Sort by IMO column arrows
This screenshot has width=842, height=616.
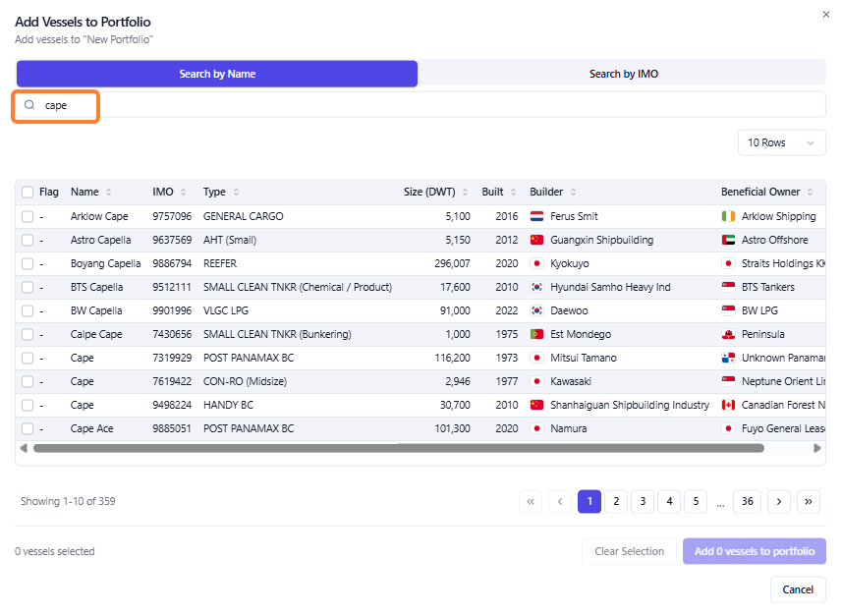pos(183,193)
